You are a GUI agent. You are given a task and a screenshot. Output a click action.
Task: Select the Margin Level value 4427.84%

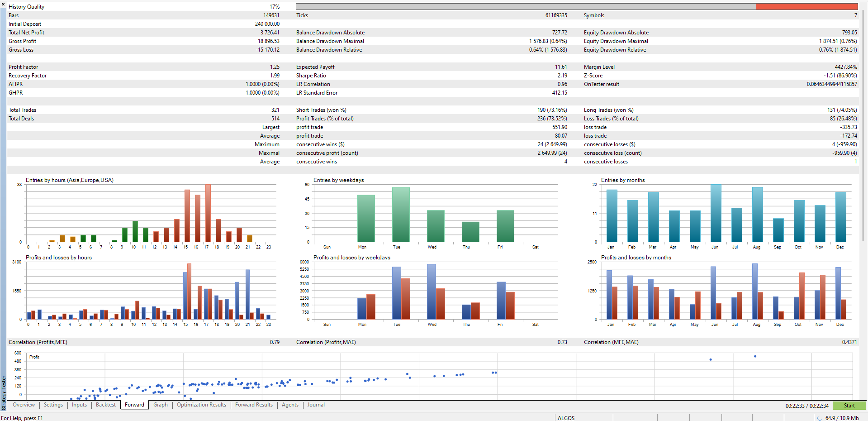[x=846, y=67]
